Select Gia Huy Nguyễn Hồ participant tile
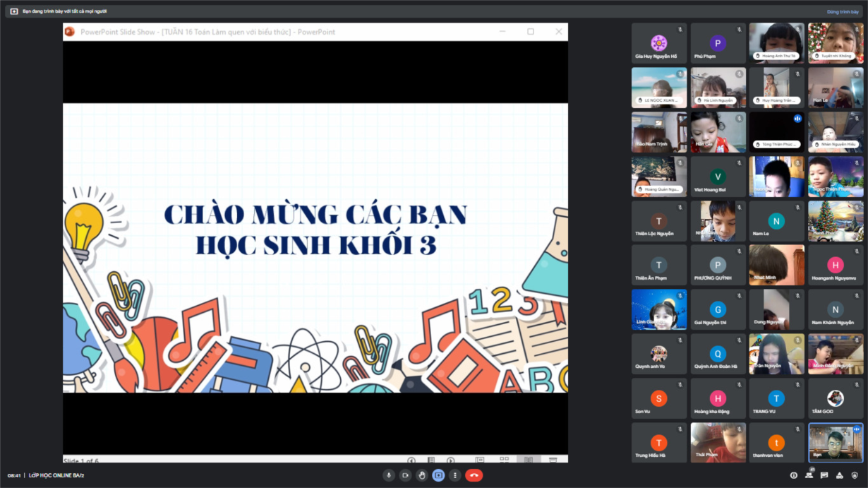Screen dimensions: 868x488 (x=658, y=43)
